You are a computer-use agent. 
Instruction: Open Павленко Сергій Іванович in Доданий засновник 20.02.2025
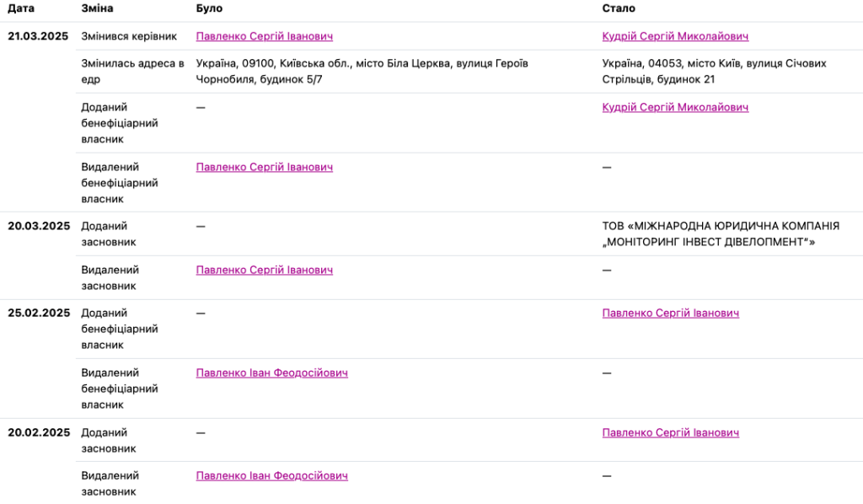click(670, 433)
